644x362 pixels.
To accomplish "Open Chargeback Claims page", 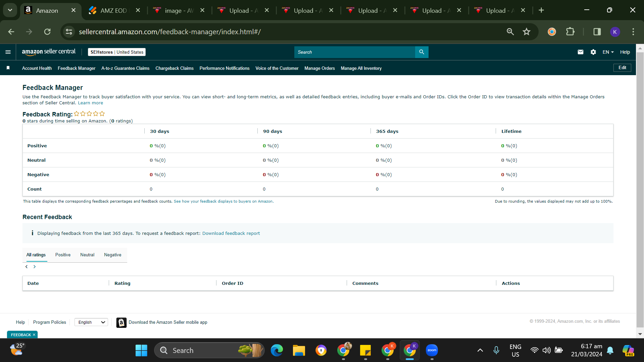I will coord(175,68).
